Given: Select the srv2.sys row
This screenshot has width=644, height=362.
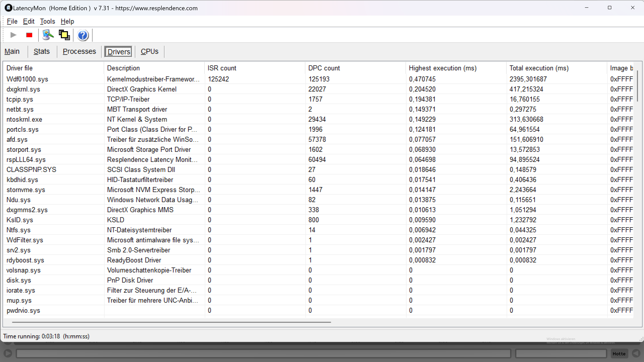Looking at the screenshot, I should pyautogui.click(x=318, y=250).
